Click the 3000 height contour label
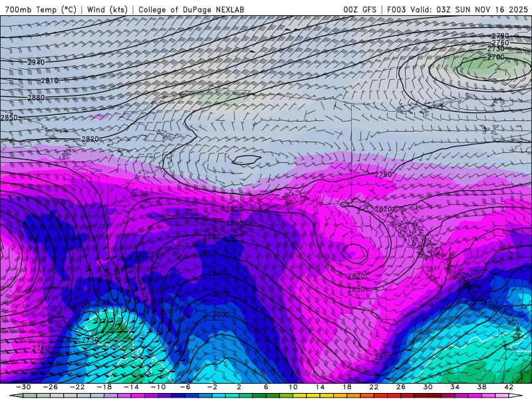The height and width of the screenshot is (399, 532). point(221,315)
